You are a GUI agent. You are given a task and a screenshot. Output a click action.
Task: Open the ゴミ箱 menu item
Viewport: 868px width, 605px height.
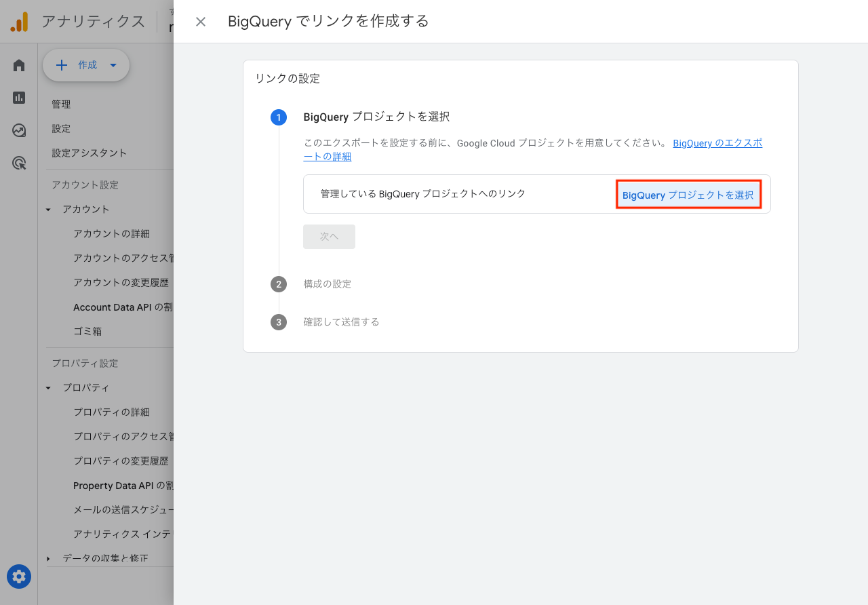87,332
